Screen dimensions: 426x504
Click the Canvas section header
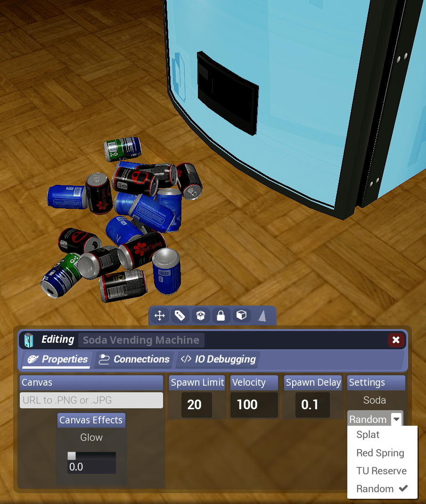click(91, 382)
